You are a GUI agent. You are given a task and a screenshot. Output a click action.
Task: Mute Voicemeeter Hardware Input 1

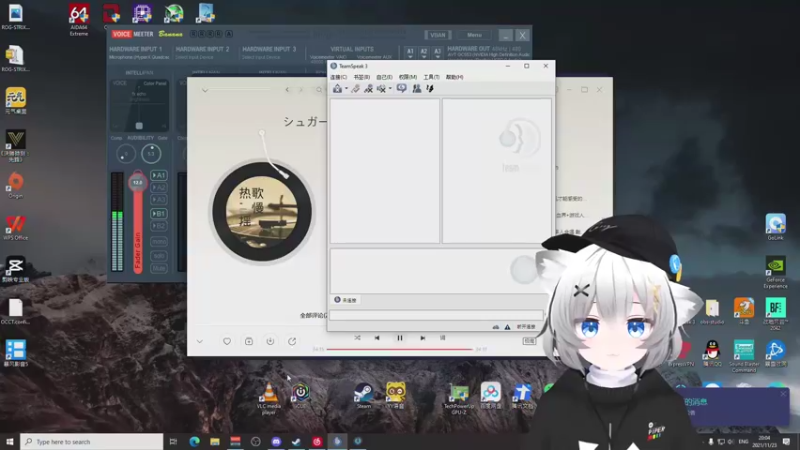click(x=159, y=268)
